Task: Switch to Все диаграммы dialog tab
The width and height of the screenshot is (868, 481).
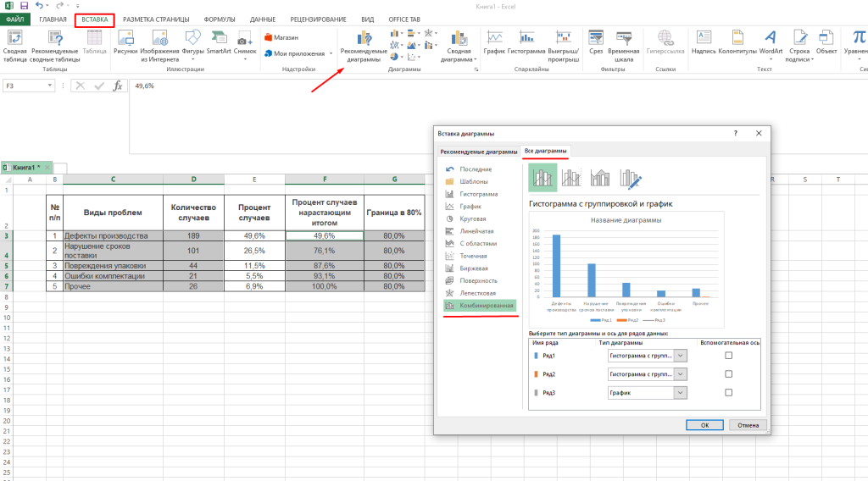Action: click(545, 151)
